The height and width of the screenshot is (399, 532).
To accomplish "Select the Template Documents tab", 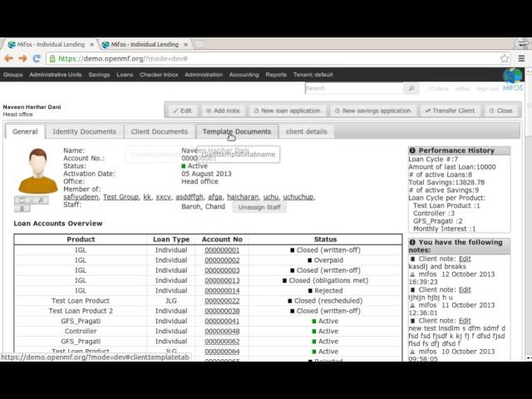I will click(237, 131).
